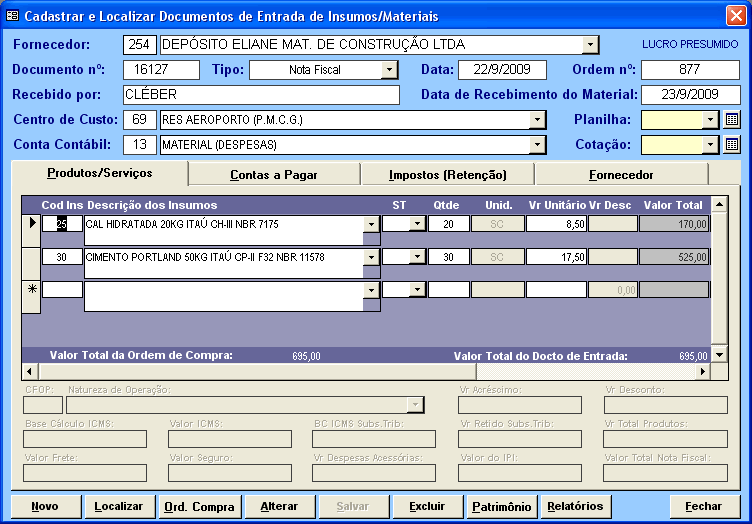Viewport: 752px width, 524px height.
Task: Open the Planilha yellow dropdown
Action: (710, 120)
